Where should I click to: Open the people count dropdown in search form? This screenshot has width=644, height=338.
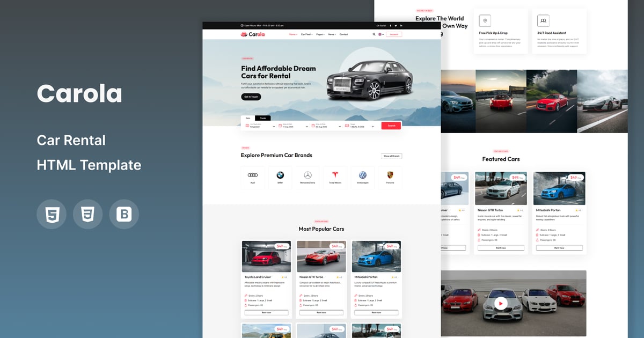[x=360, y=126]
